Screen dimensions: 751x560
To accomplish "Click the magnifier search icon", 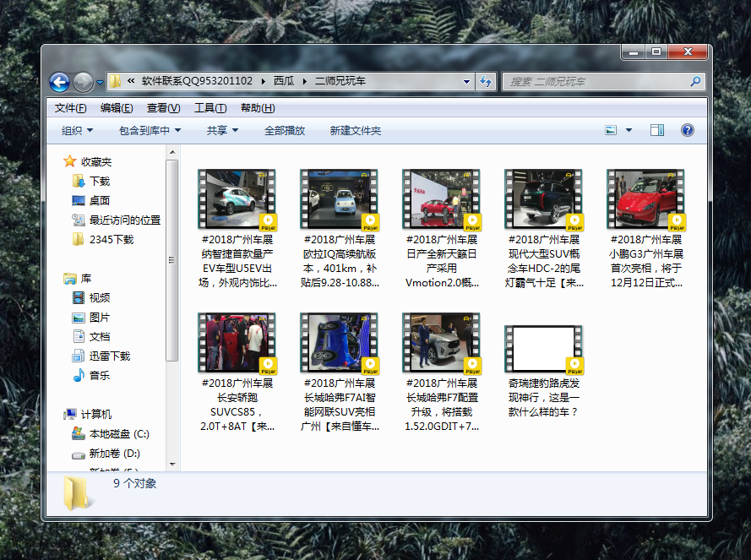I will coord(696,82).
